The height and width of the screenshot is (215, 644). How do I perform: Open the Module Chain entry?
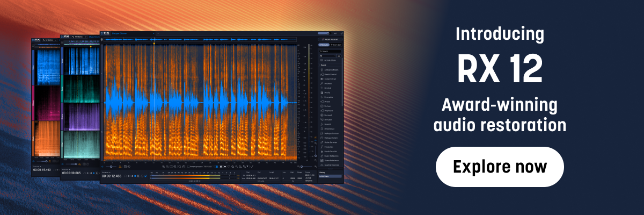point(328,60)
